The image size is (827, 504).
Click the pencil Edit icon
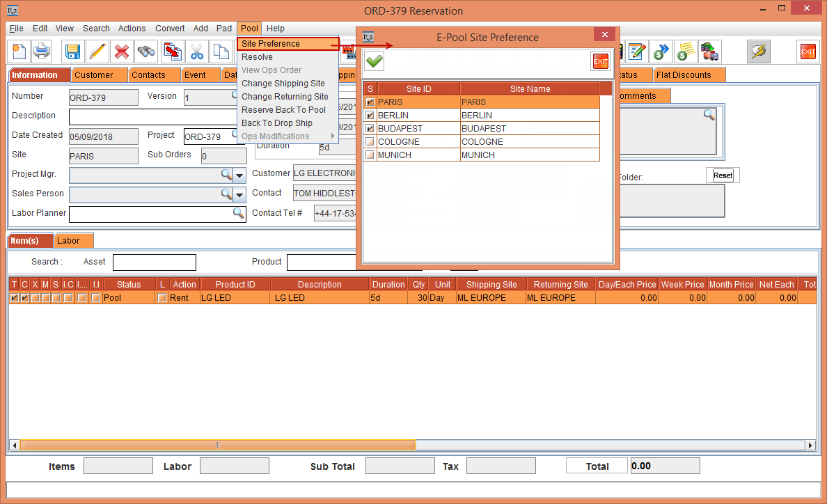point(97,52)
